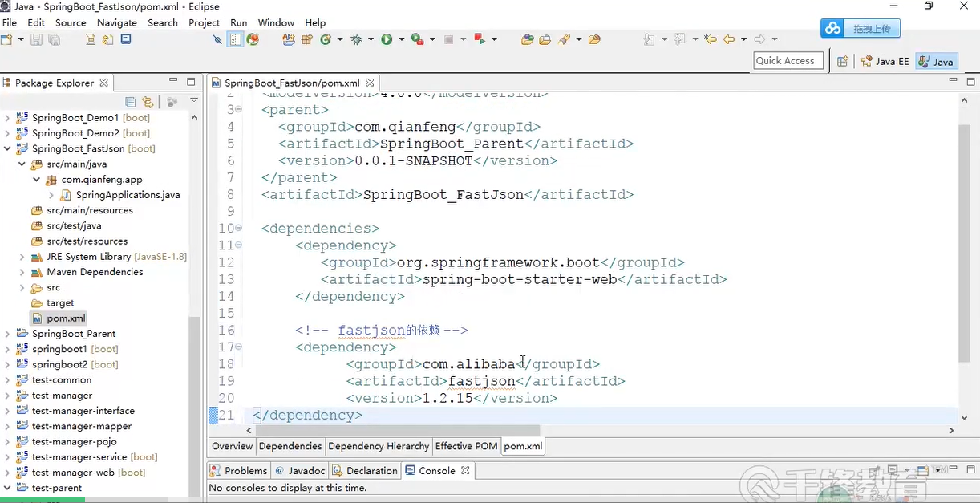Minimize the editor area

[954, 81]
